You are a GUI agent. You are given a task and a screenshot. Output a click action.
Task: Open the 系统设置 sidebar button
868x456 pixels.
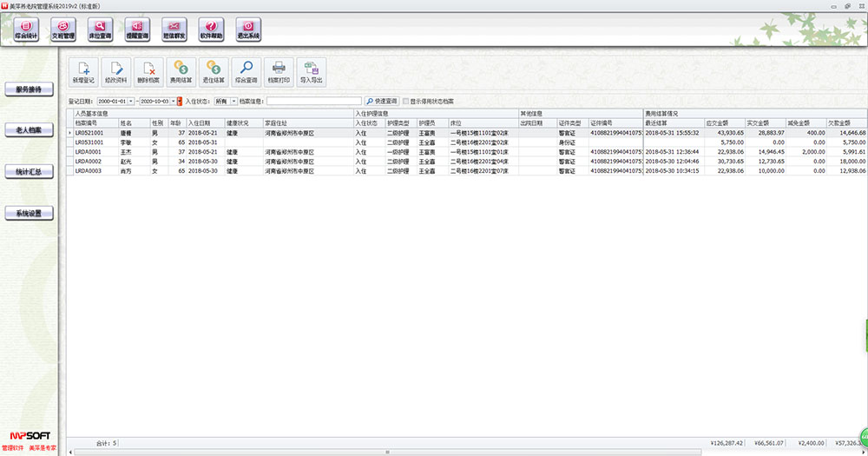(29, 214)
